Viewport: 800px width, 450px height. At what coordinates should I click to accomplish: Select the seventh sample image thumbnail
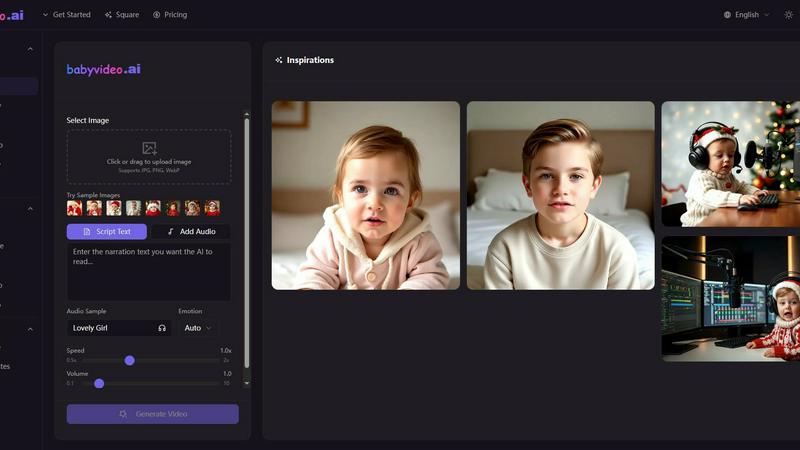(x=192, y=208)
